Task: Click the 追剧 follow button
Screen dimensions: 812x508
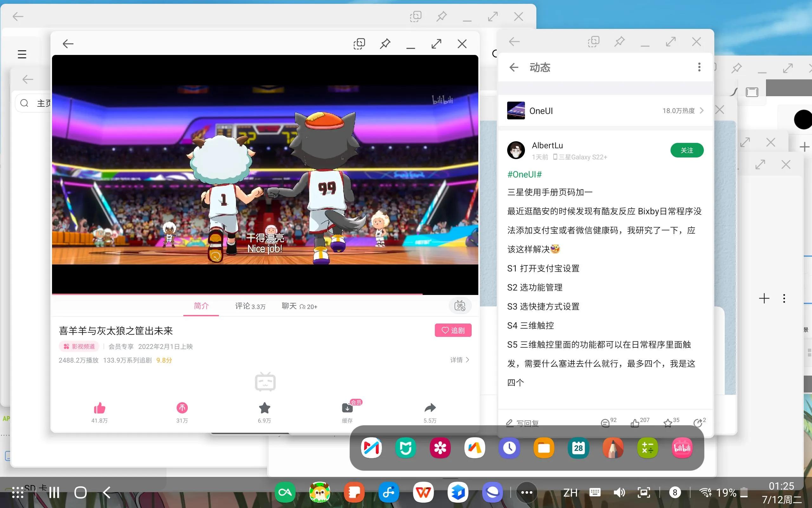Action: click(x=453, y=330)
